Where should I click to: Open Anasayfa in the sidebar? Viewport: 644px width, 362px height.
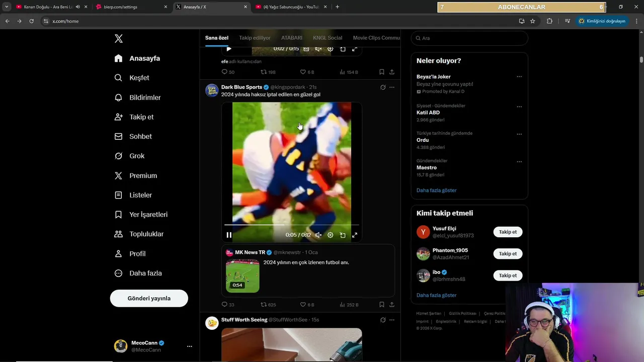click(137, 58)
